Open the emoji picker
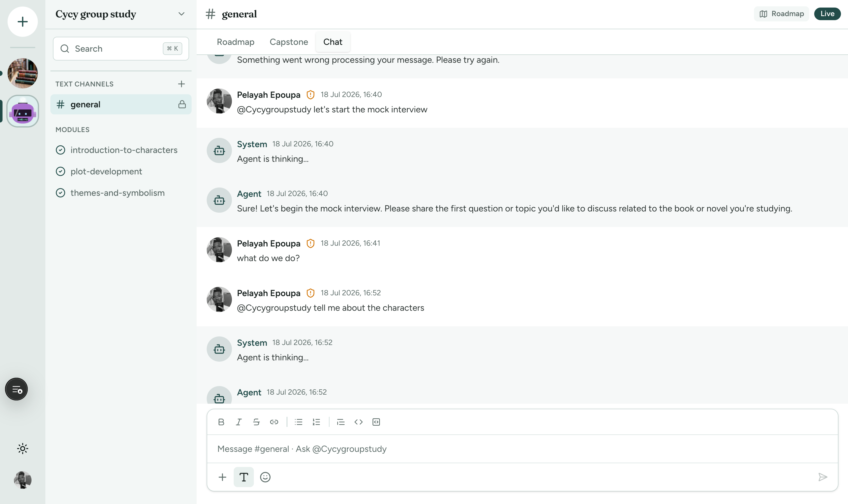The image size is (848, 504). tap(265, 477)
